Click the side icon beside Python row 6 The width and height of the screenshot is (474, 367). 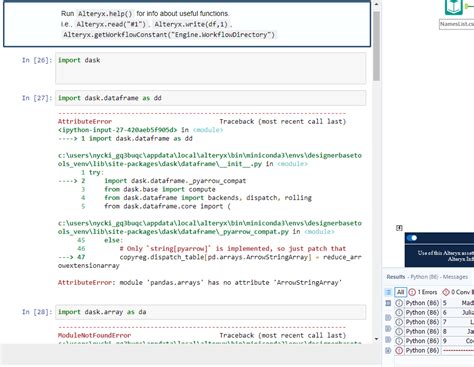pos(388,318)
